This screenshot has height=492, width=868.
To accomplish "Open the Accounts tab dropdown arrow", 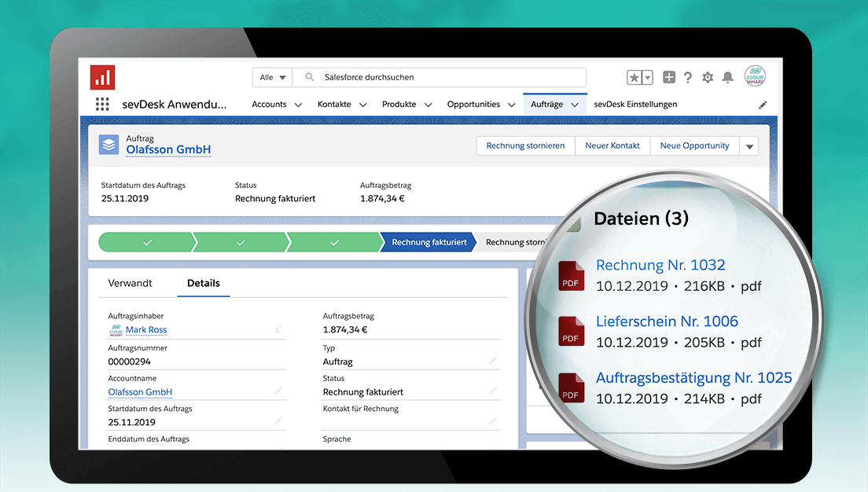I will 297,104.
